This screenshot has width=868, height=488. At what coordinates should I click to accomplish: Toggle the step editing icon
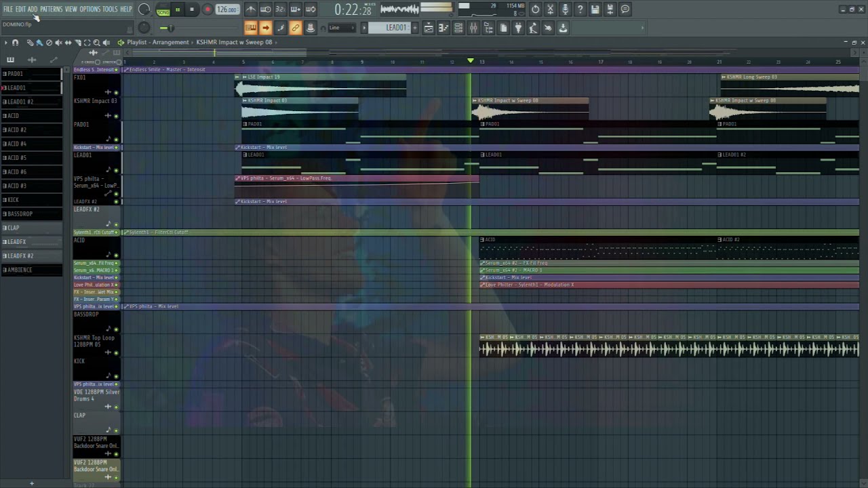(x=281, y=28)
